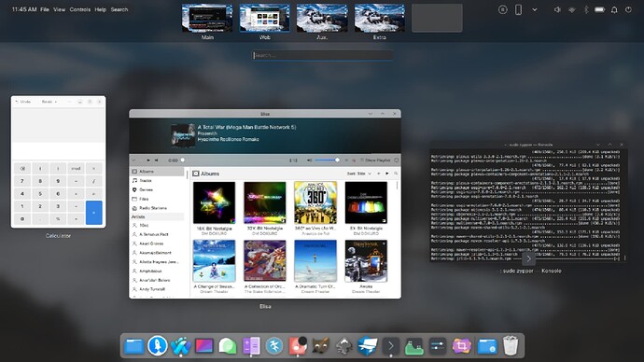Screen dimensions: 644x362
Task: Select Files in Elisa's sidebar
Action: (158, 199)
